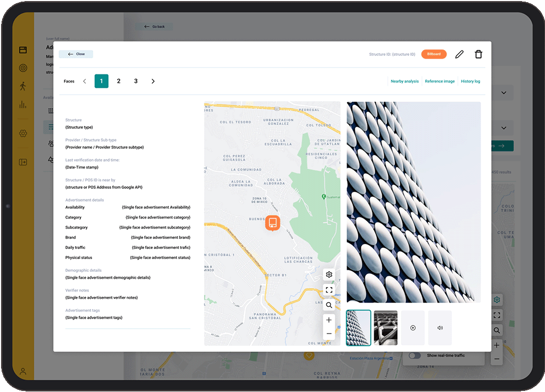Click the pencil edit icon
This screenshot has height=392, width=545.
(x=459, y=54)
